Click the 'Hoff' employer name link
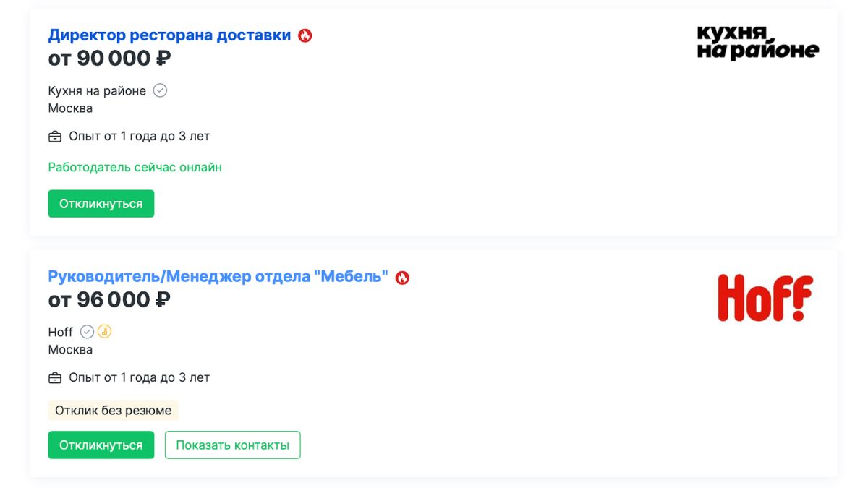 point(60,332)
